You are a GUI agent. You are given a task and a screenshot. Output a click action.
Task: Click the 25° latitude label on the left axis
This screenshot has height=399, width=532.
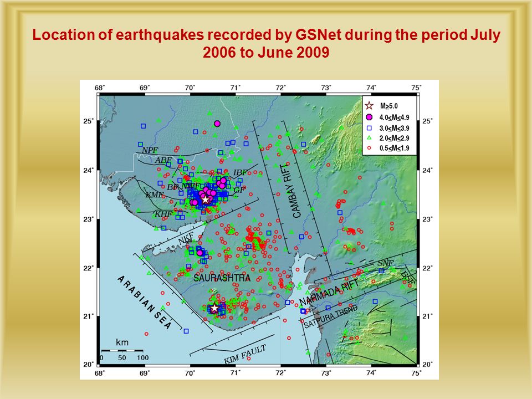pyautogui.click(x=89, y=121)
